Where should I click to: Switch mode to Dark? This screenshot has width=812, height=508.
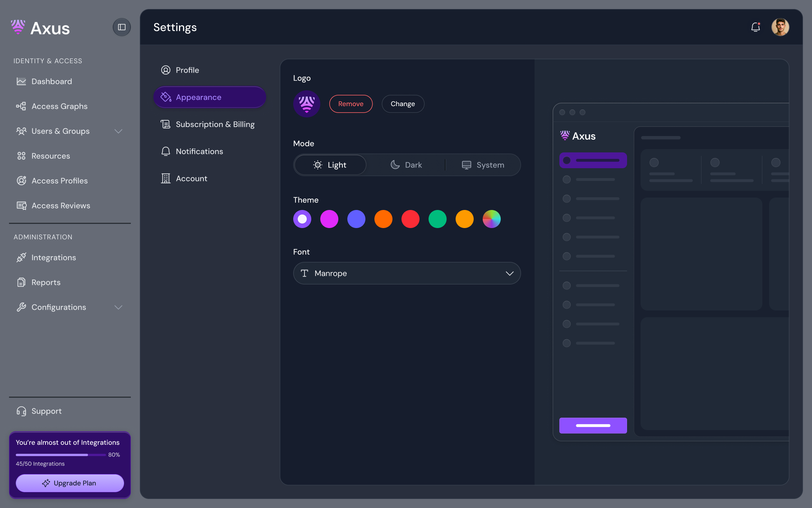pyautogui.click(x=406, y=165)
